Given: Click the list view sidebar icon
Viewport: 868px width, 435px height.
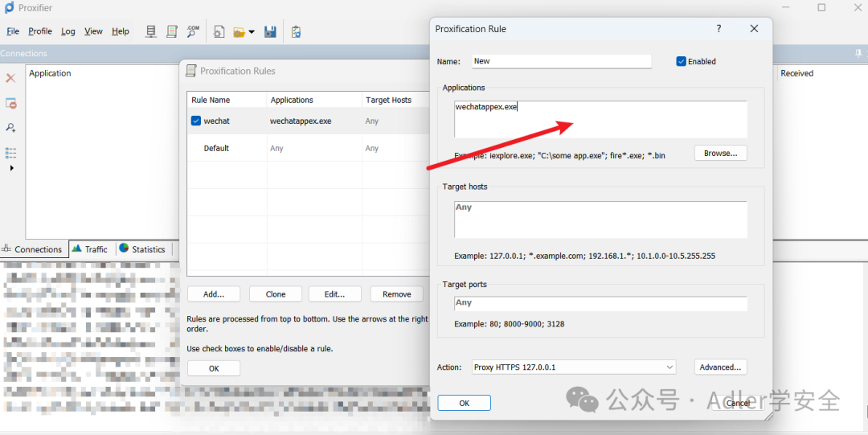Looking at the screenshot, I should (x=10, y=153).
